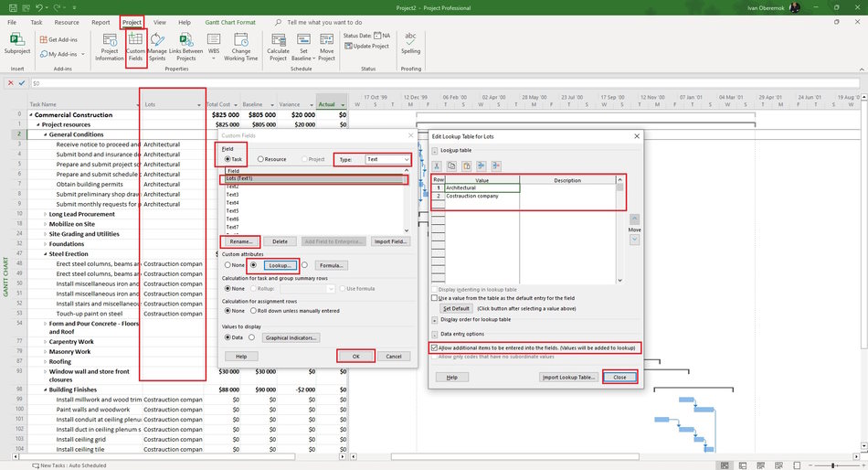The height and width of the screenshot is (470, 868).
Task: Click the Lookup button
Action: (x=281, y=265)
